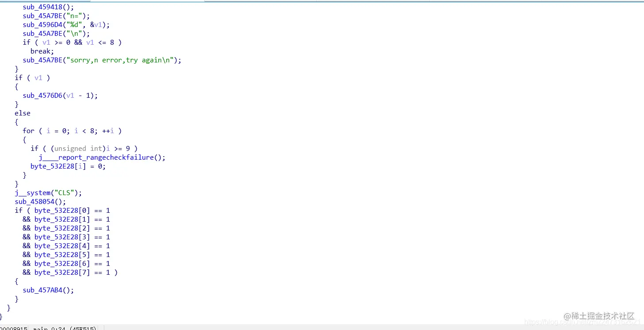The image size is (644, 330).
Task: Click the for ( i = 0; i < 8; ++i ) line
Action: tap(72, 131)
